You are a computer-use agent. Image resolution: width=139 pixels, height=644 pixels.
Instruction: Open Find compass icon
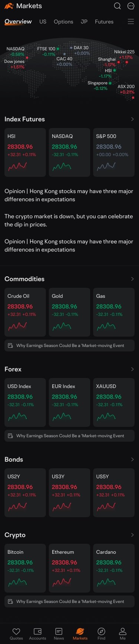click(101, 631)
